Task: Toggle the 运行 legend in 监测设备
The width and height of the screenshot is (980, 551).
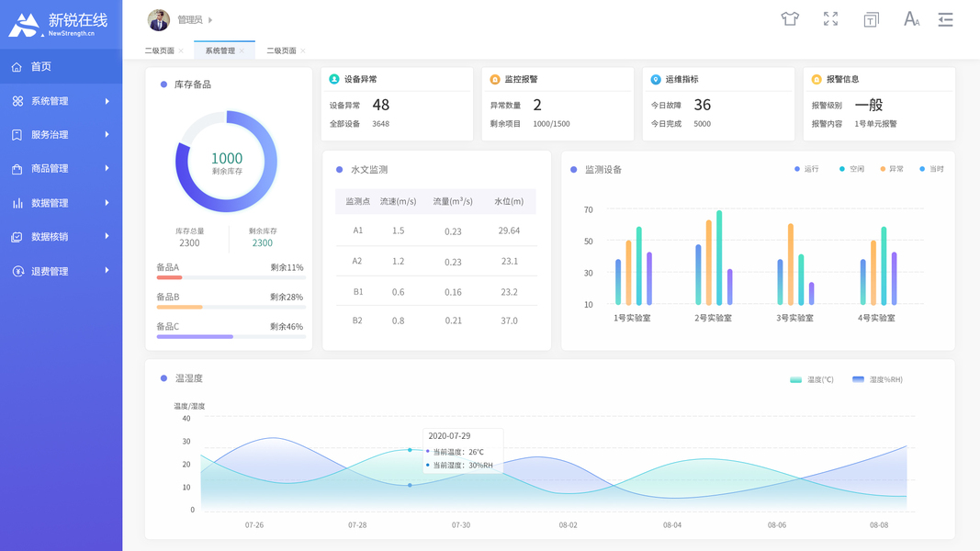Action: (x=806, y=169)
